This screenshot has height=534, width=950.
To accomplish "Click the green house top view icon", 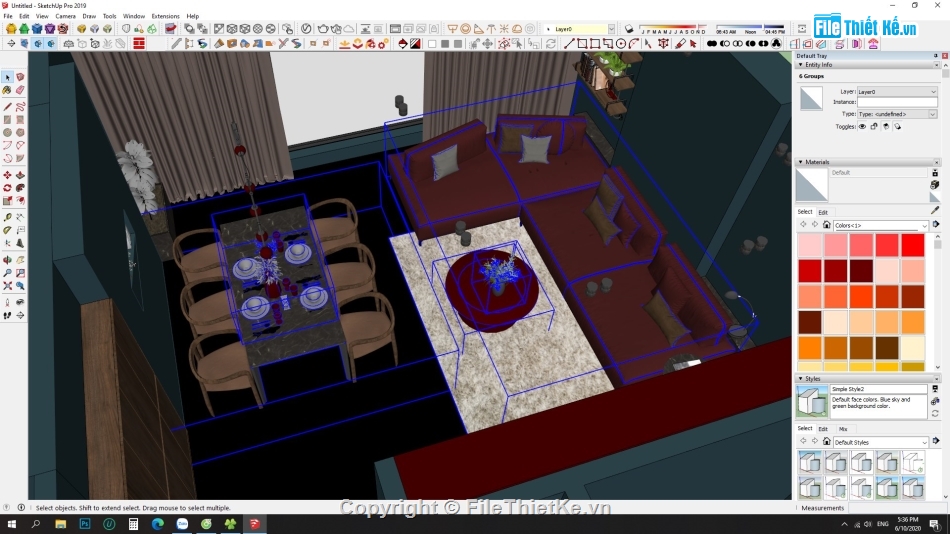I will (x=24, y=28).
